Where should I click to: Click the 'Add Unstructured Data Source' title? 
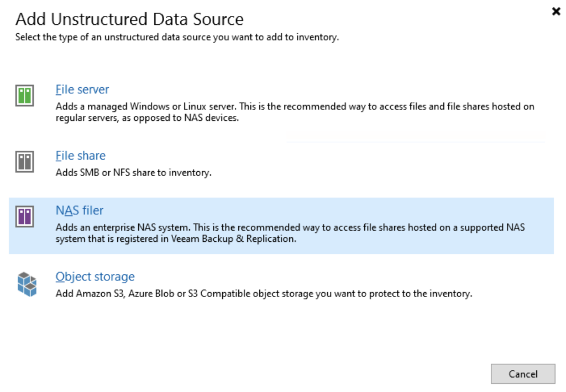(129, 20)
